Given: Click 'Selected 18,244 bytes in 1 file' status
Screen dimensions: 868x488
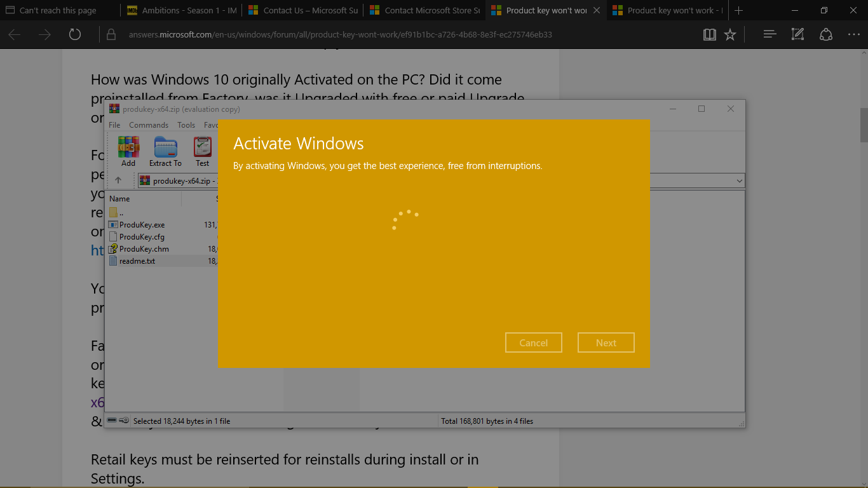Looking at the screenshot, I should pyautogui.click(x=182, y=421).
